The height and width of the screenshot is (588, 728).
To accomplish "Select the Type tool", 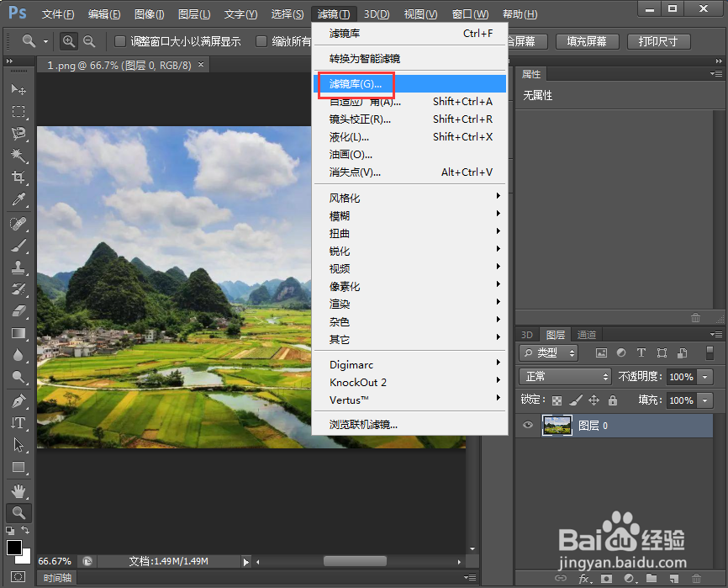I will 18,422.
